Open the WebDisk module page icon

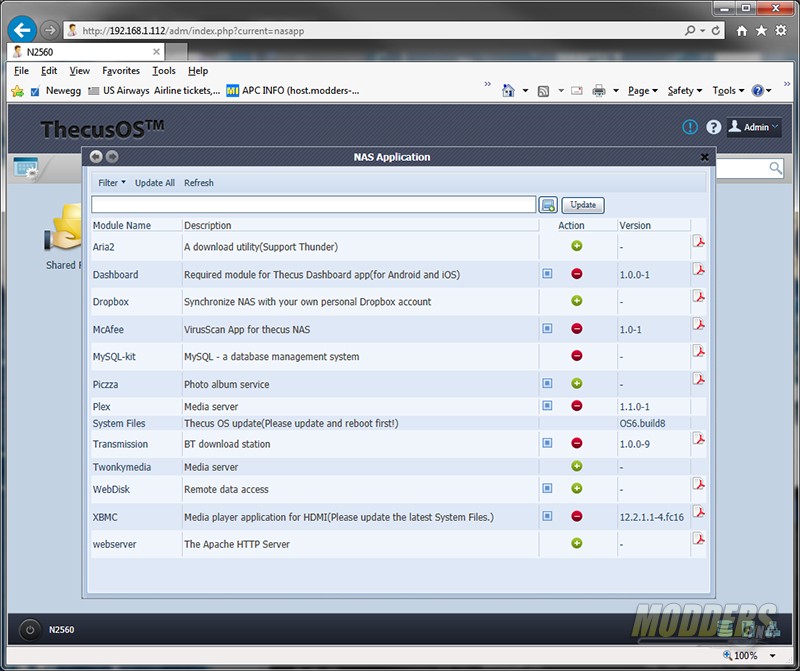point(547,488)
